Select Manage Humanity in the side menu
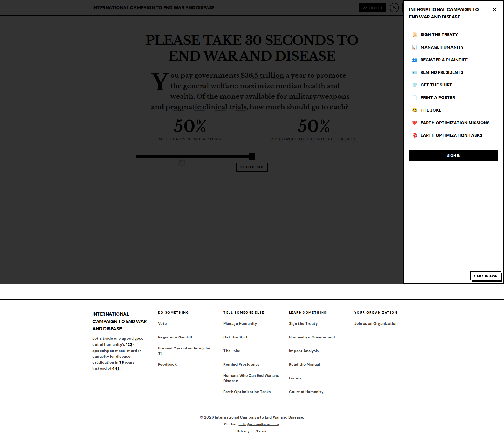 pos(453,47)
